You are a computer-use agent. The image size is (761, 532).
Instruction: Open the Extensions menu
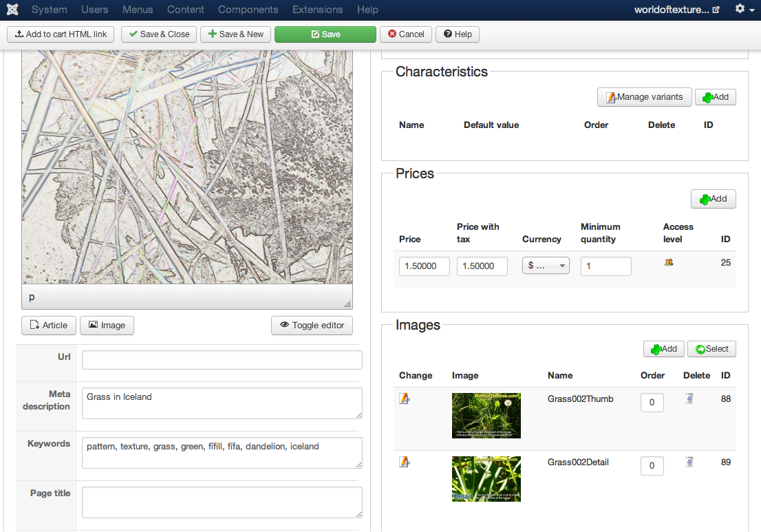pos(317,10)
